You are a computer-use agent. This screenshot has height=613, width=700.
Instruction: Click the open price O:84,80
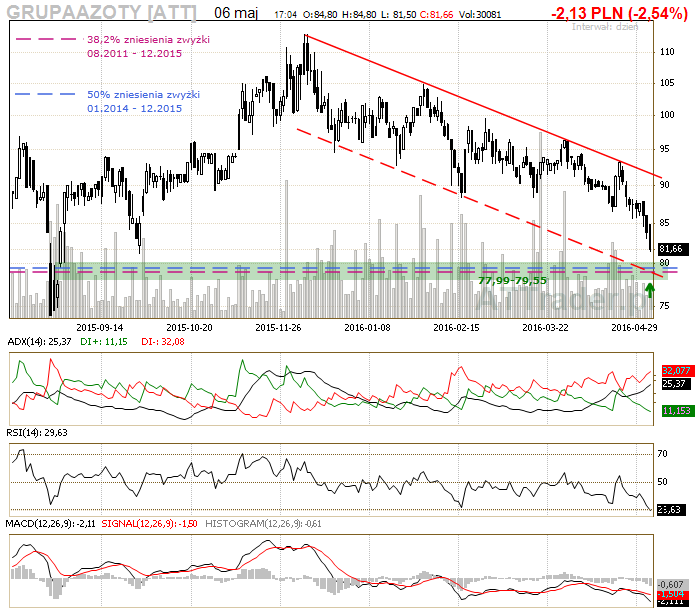point(320,15)
